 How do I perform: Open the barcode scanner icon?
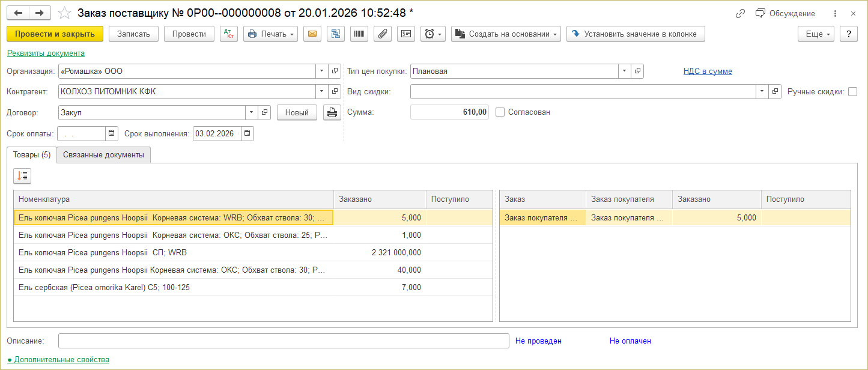pyautogui.click(x=359, y=34)
